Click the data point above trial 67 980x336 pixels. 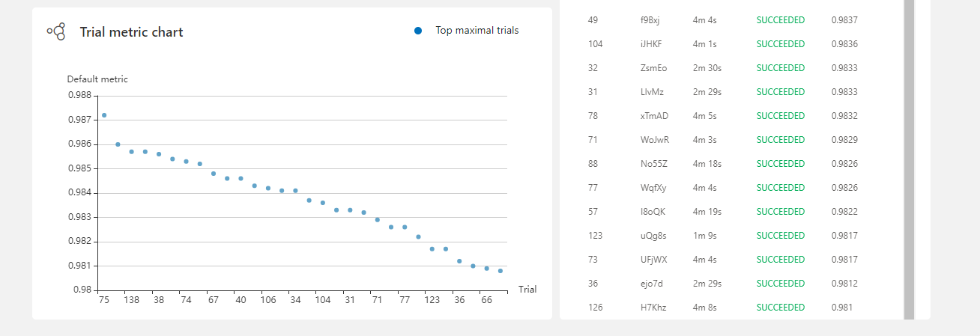[214, 174]
